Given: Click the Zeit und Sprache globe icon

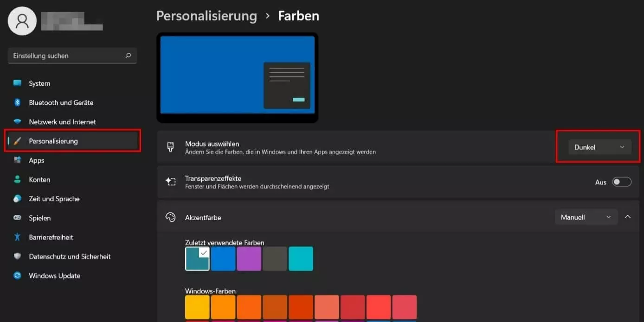Looking at the screenshot, I should [18, 199].
